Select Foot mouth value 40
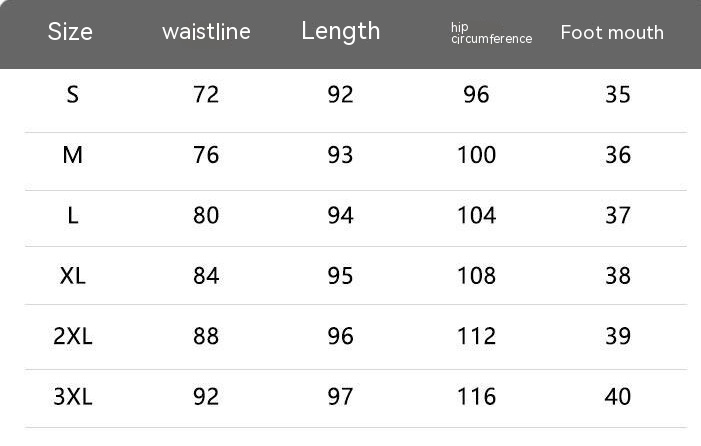 [x=618, y=396]
